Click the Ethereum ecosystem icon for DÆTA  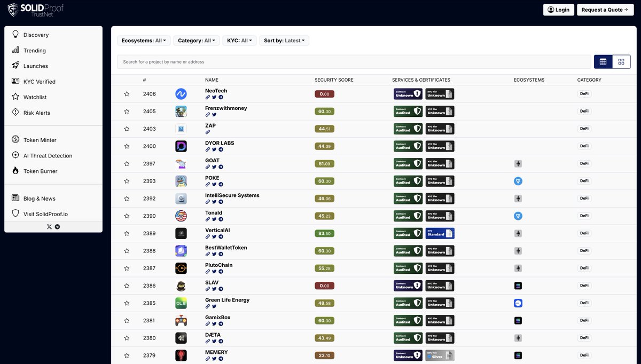(518, 338)
